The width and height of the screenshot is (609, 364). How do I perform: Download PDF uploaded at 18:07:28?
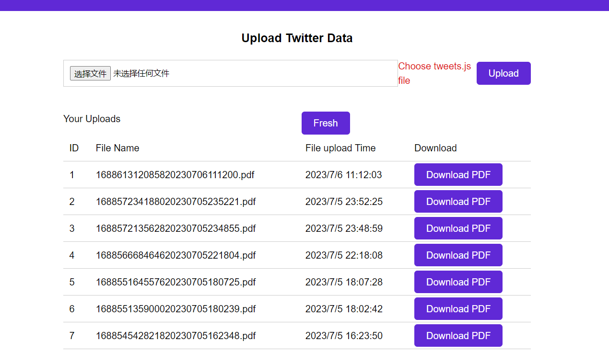tap(458, 282)
